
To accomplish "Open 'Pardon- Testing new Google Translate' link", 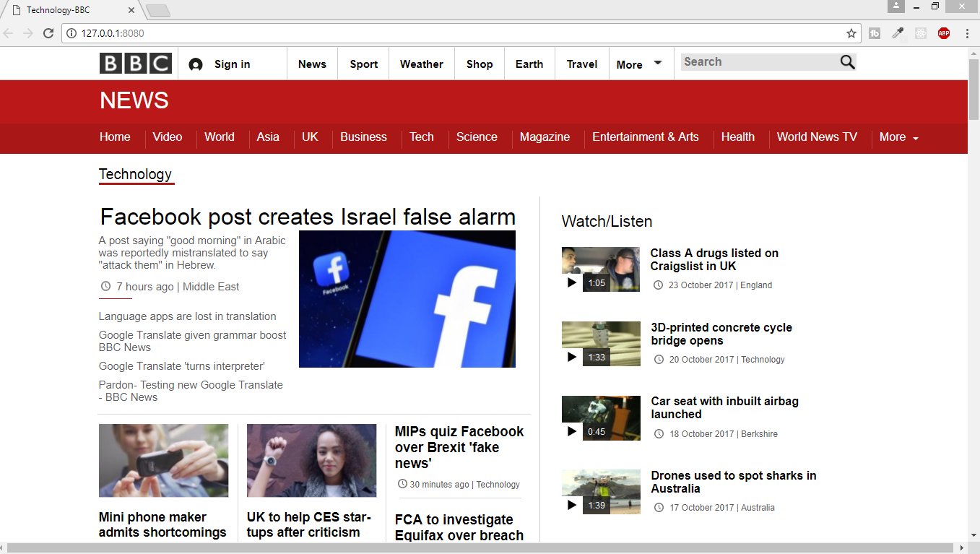I will [191, 391].
